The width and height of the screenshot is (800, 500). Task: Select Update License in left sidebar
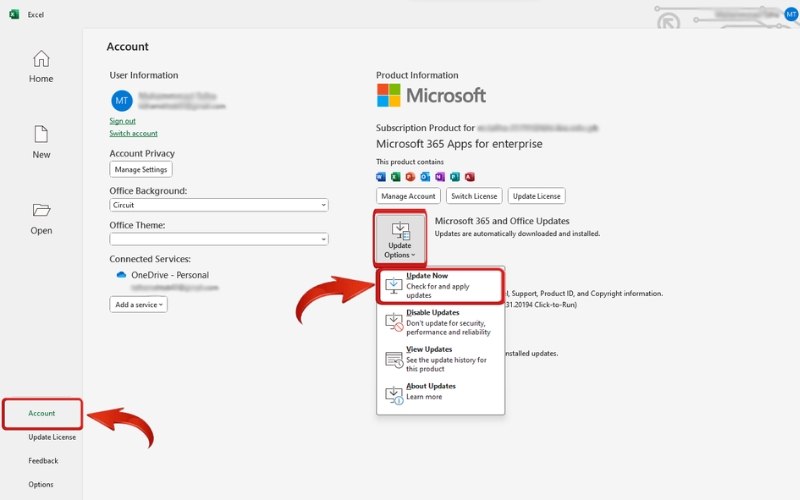(52, 437)
